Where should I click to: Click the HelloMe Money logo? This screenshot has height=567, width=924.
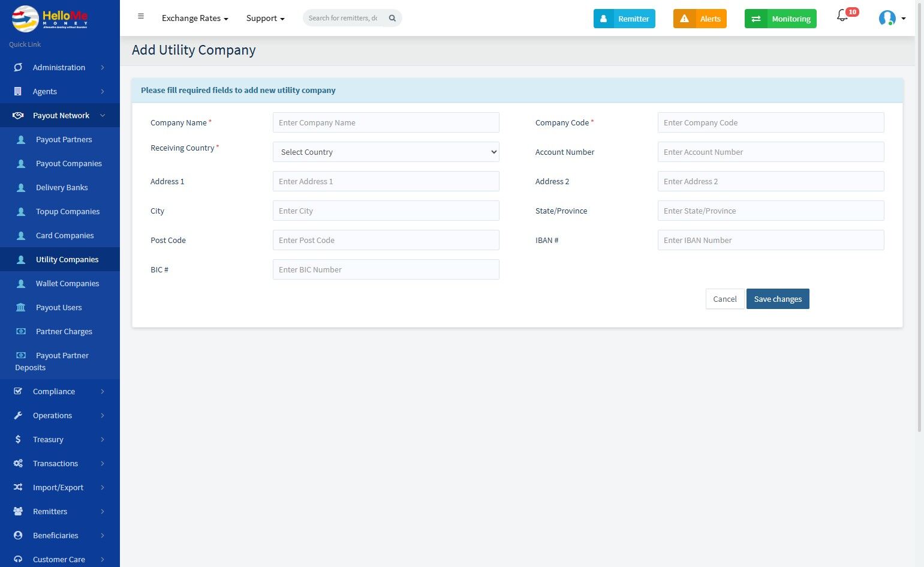tap(50, 18)
